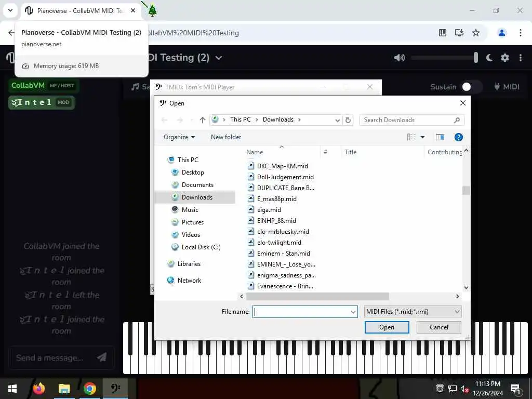The height and width of the screenshot is (399, 532).
Task: Click the Chrome tab search chevron
Action: click(x=10, y=10)
